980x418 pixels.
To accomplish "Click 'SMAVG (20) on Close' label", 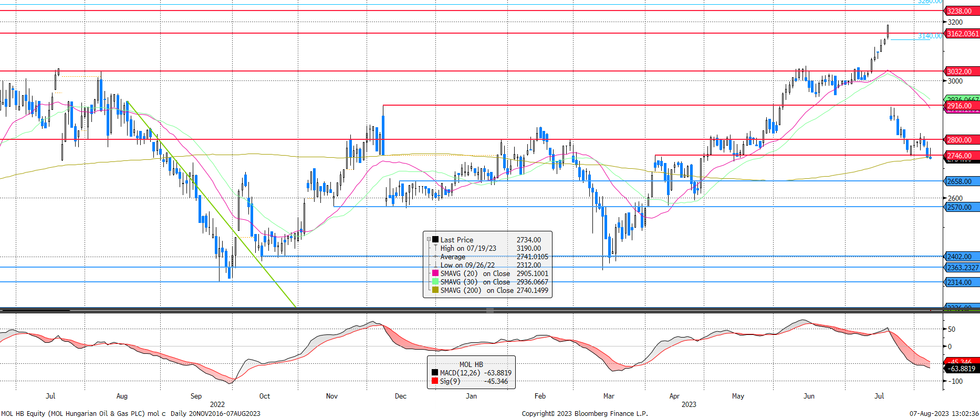I will tap(475, 273).
